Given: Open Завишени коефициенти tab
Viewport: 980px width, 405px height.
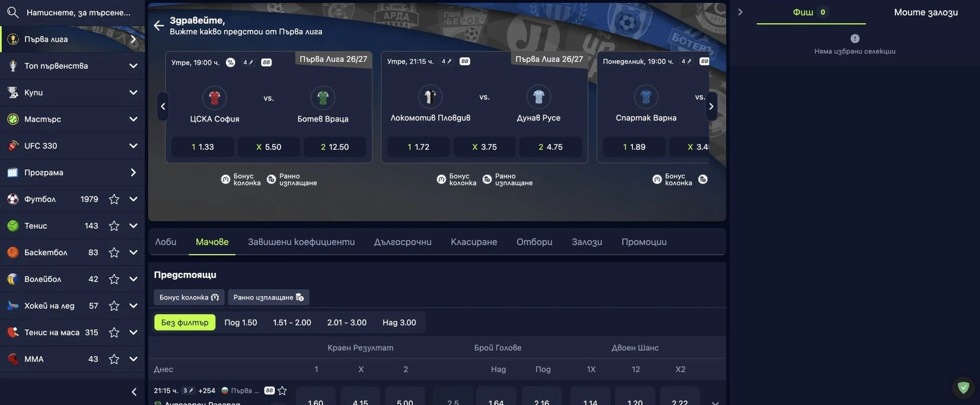Looking at the screenshot, I should (301, 242).
